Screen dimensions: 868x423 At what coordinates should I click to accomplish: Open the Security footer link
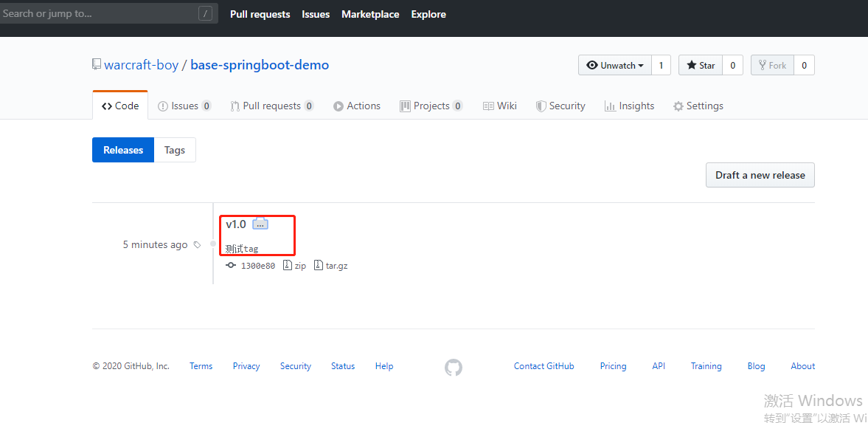click(296, 366)
